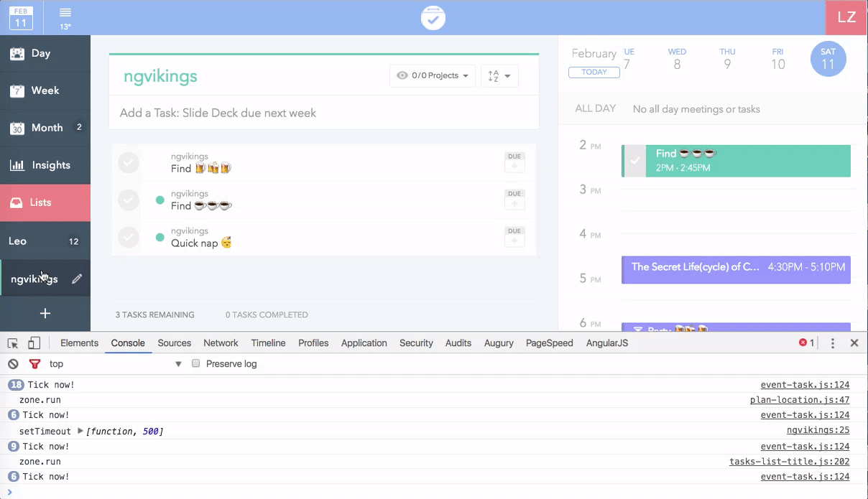Switch to the Sources tab

pyautogui.click(x=175, y=343)
